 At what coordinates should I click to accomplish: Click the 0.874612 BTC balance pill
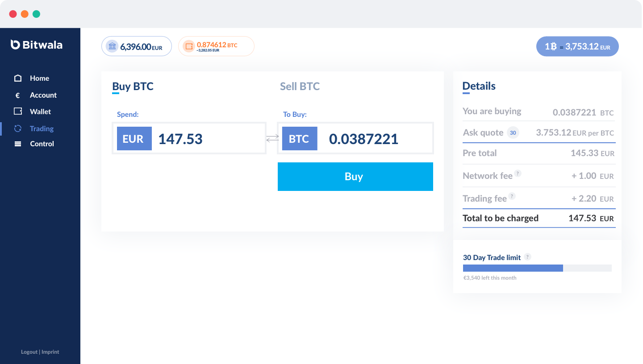click(x=216, y=46)
